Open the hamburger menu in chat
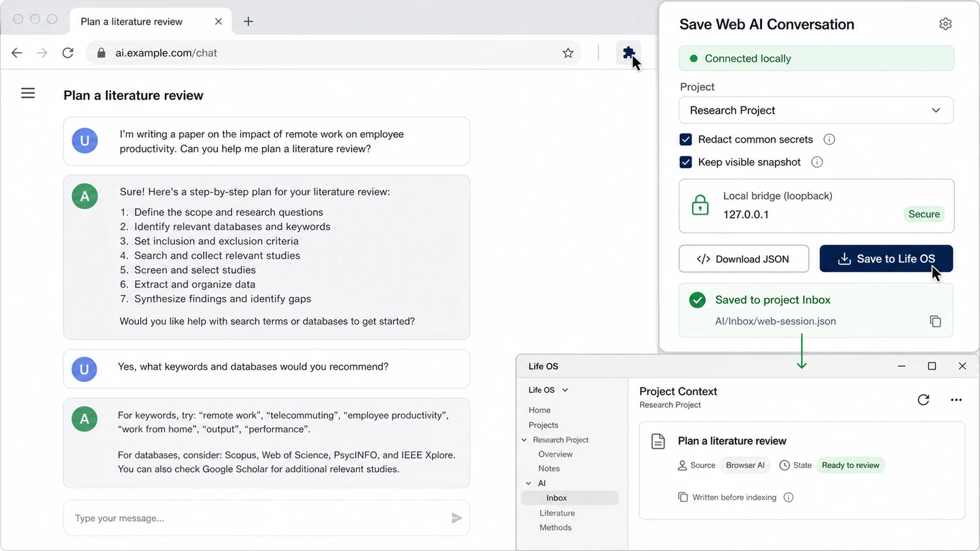 pos(28,93)
